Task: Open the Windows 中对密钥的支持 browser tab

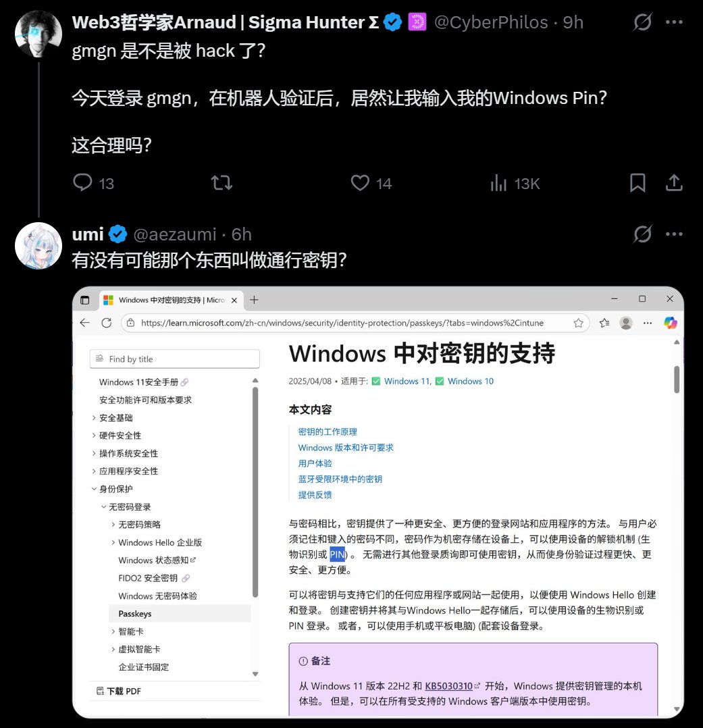Action: pyautogui.click(x=172, y=300)
